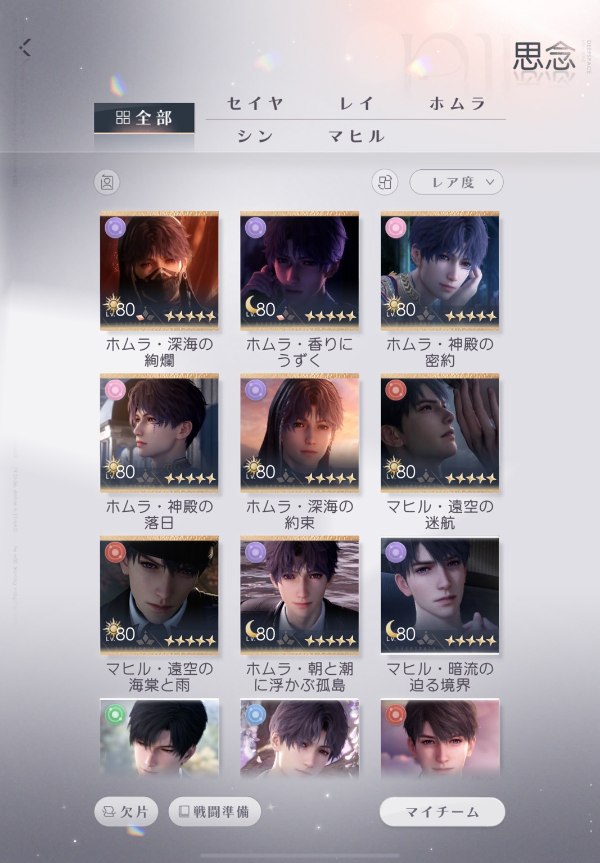Switch to the レイ tab
Viewport: 600px width, 863px height.
356,103
